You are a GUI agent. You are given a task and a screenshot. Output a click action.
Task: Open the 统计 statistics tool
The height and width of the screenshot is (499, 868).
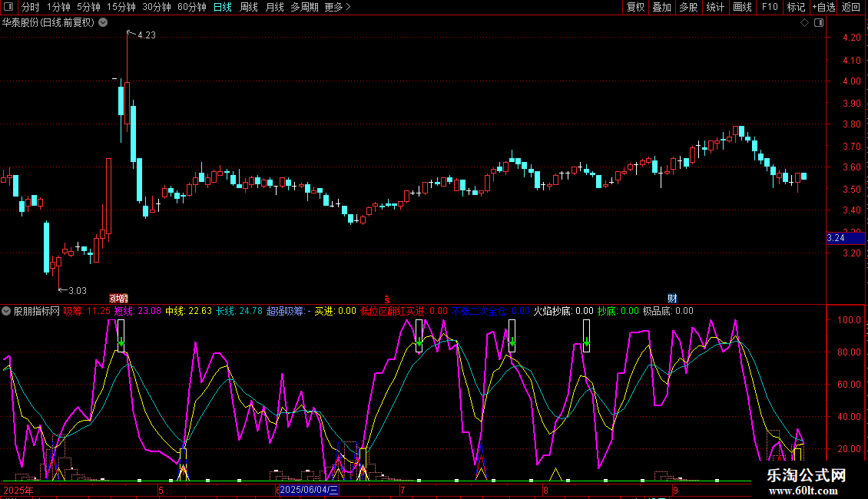coord(715,7)
